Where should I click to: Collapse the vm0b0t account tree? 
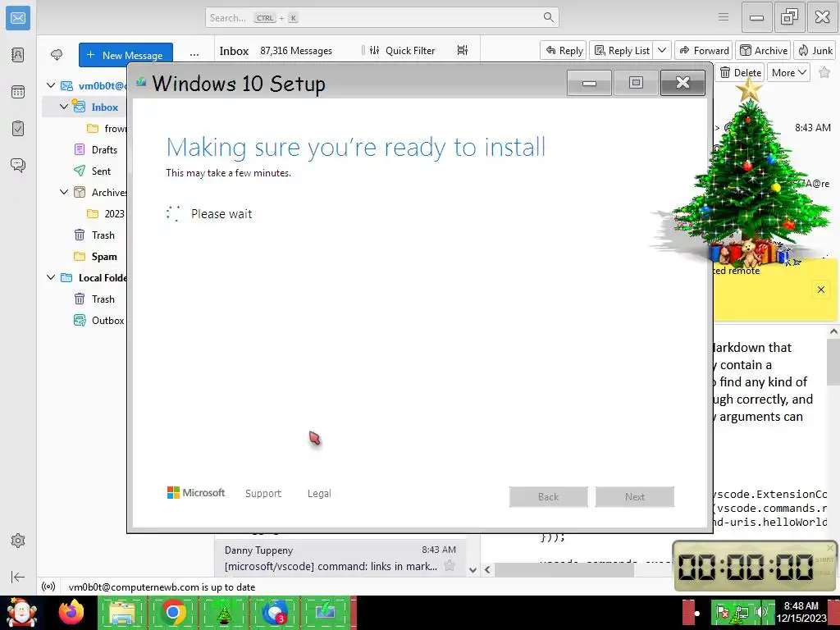(x=51, y=85)
